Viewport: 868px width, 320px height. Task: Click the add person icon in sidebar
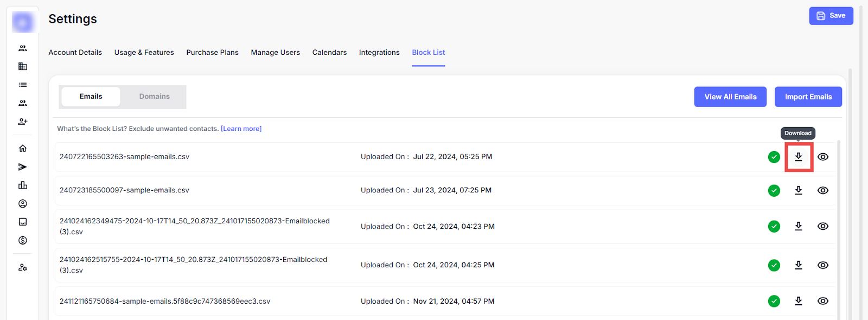23,122
